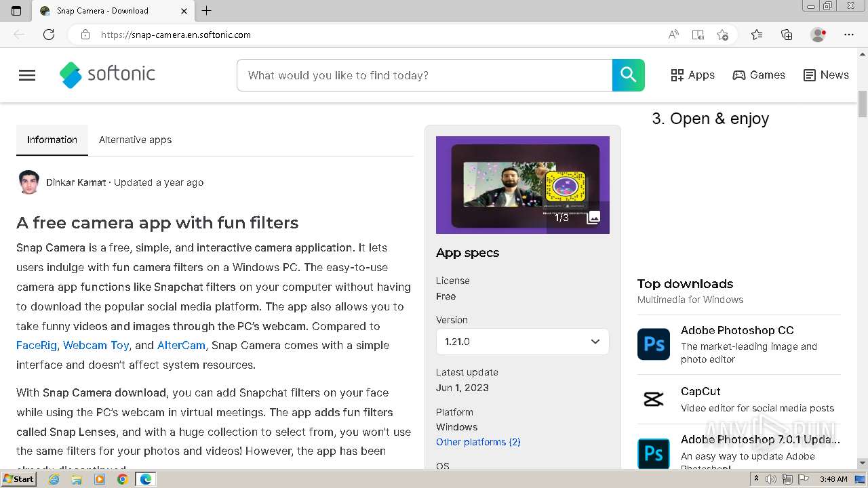
Task: Select the browser address bar URL
Action: point(176,35)
